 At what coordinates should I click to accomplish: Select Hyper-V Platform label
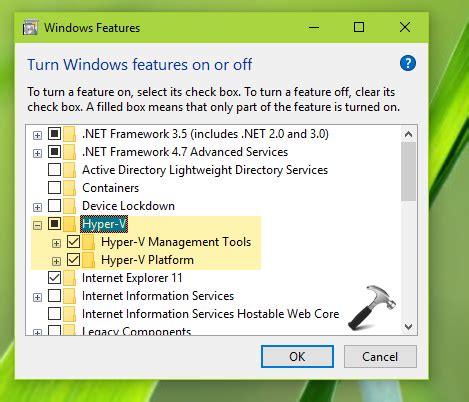(x=147, y=260)
